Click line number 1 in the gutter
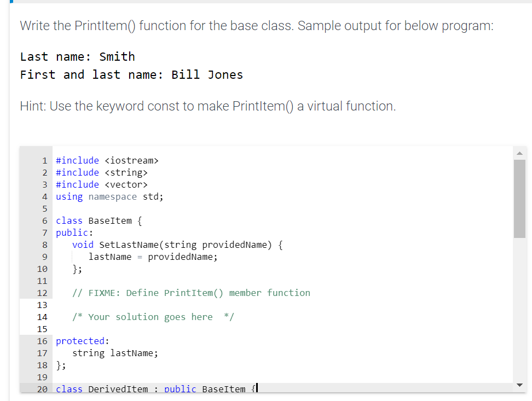 (44, 160)
